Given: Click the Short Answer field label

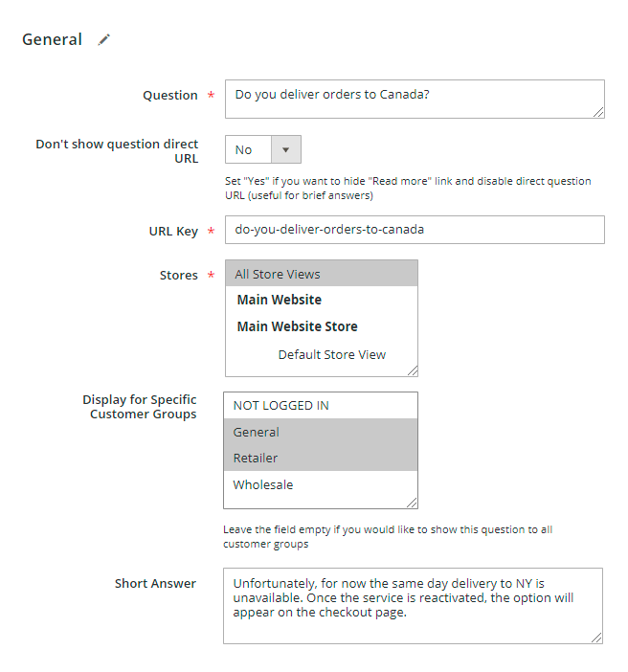Looking at the screenshot, I should pyautogui.click(x=155, y=583).
